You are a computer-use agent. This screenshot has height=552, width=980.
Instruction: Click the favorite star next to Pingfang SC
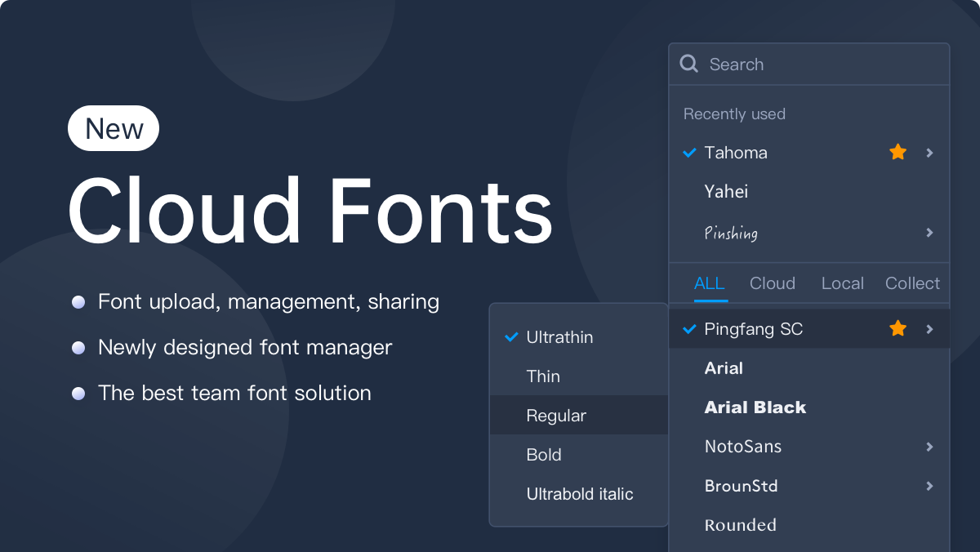tap(898, 329)
